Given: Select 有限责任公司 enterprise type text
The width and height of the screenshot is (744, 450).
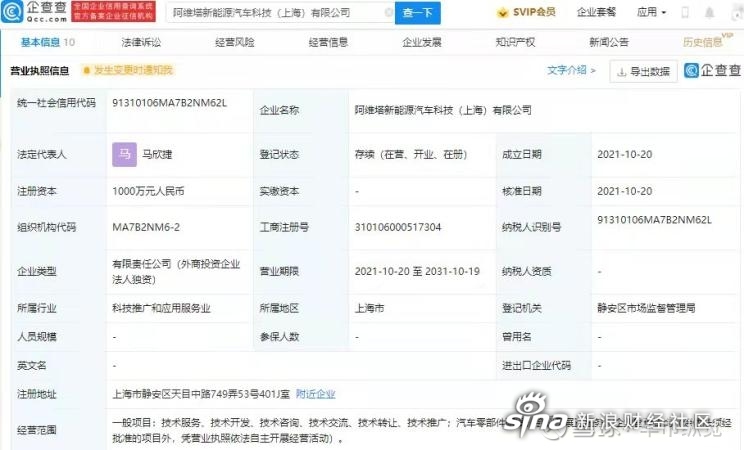Looking at the screenshot, I should [176, 272].
